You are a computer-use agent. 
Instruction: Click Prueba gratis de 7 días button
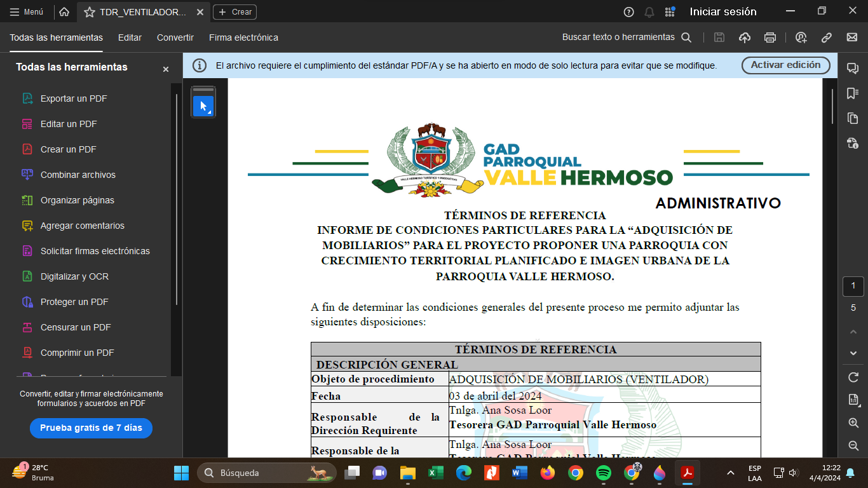coord(91,428)
